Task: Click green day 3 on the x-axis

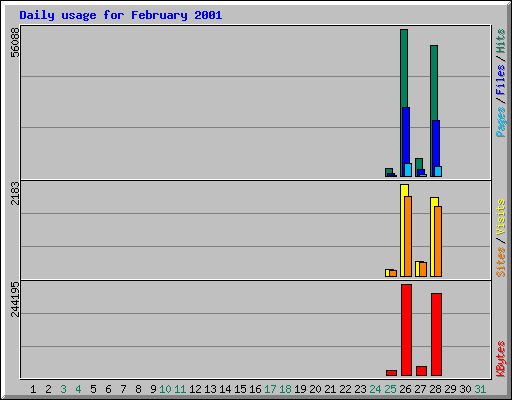Action: tap(63, 389)
